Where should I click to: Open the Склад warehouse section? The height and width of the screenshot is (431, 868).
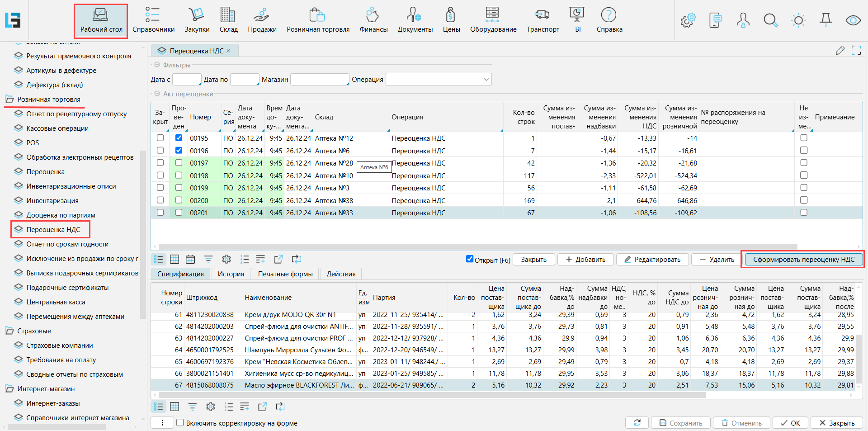[x=228, y=20]
